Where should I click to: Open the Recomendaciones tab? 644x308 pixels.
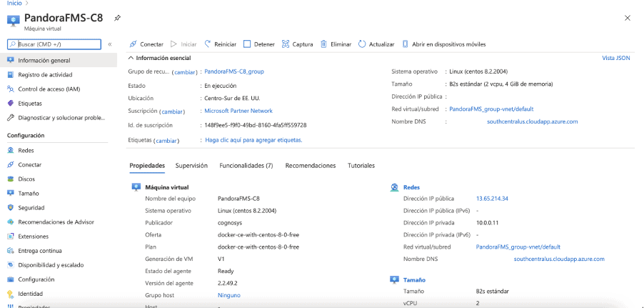click(311, 165)
